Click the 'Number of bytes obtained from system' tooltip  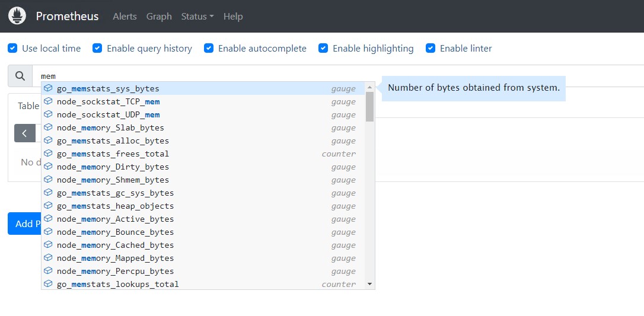(x=474, y=88)
